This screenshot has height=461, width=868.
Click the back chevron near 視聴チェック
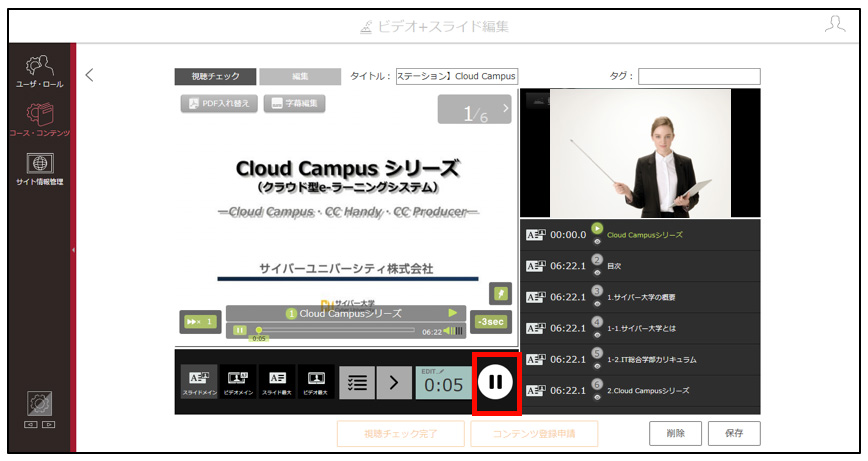pos(90,75)
